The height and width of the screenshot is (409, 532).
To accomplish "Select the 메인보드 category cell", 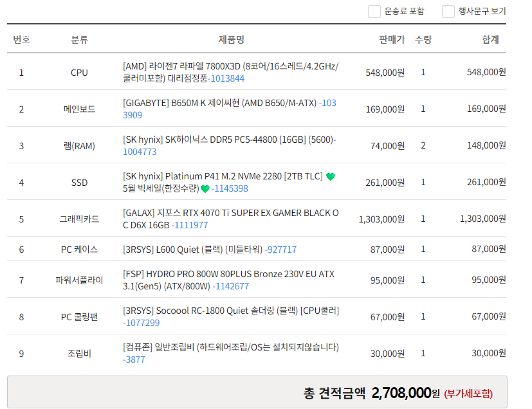I will click(79, 109).
